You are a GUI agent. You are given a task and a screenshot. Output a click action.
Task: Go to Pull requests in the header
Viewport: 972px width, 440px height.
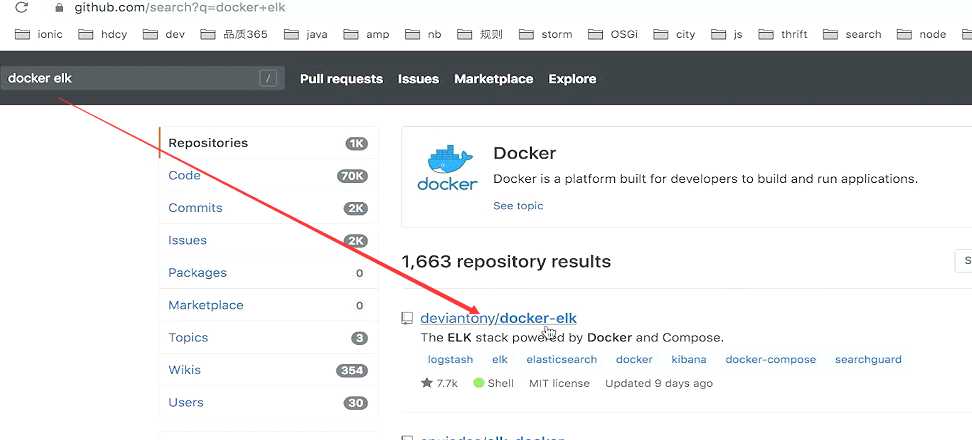pyautogui.click(x=341, y=79)
